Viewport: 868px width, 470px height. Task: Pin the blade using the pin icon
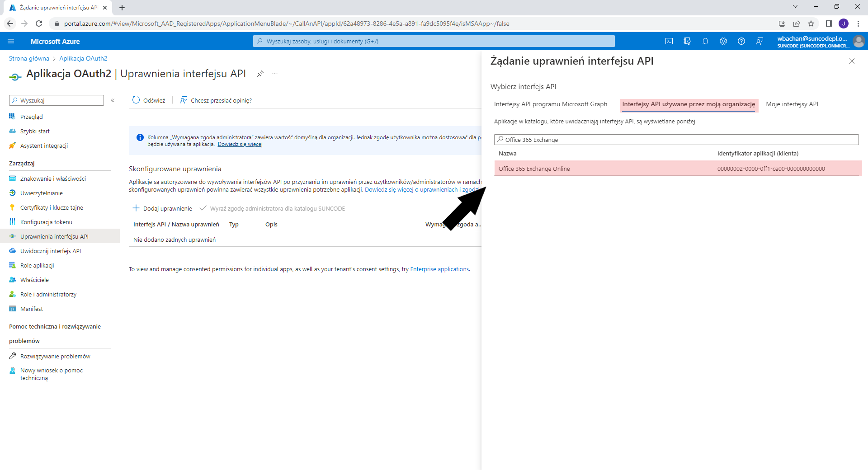(260, 74)
